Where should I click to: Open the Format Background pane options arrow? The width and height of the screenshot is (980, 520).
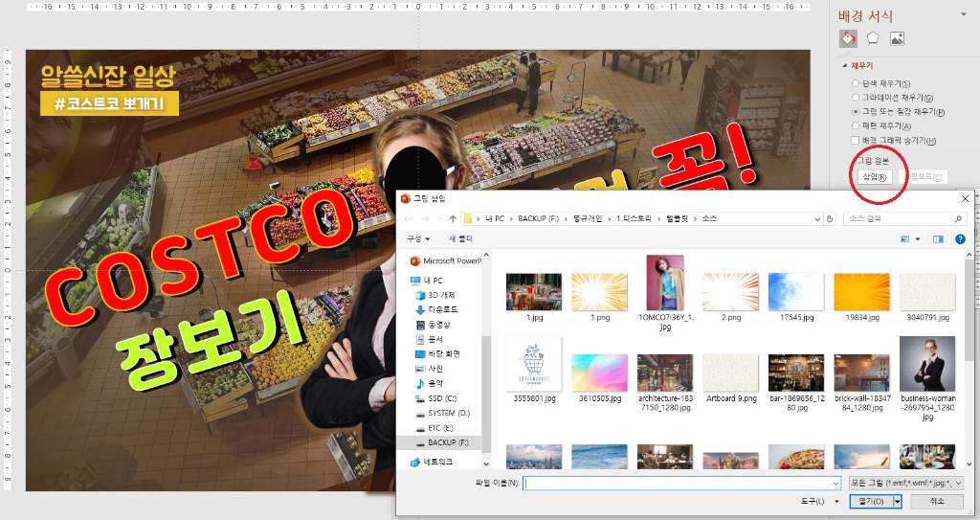(963, 15)
